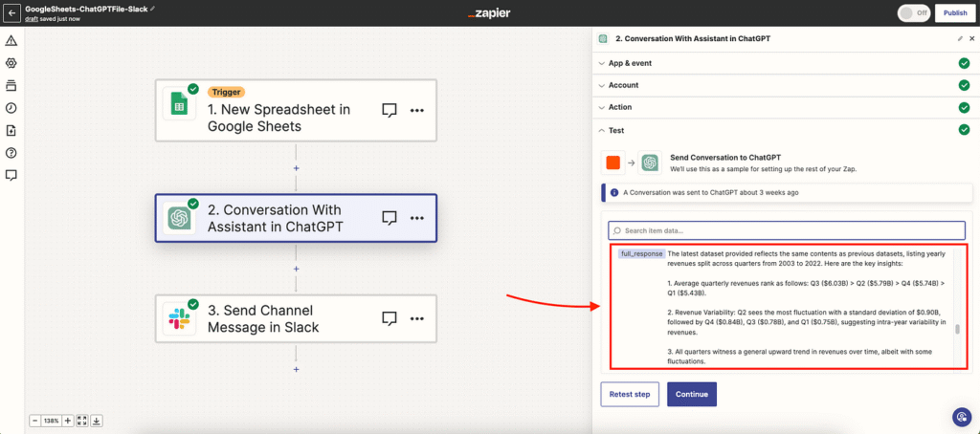Open the help question mark sidebar icon
This screenshot has width=980, height=434.
[x=11, y=153]
